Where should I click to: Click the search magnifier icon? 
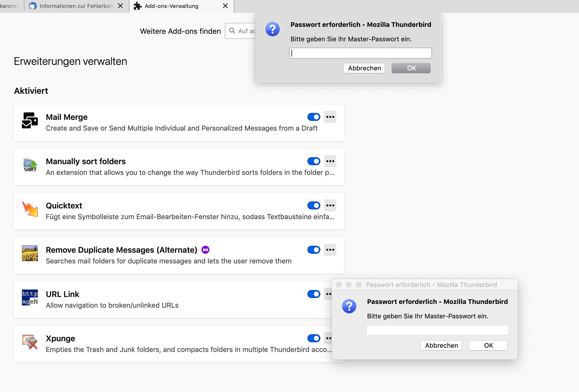[x=232, y=31]
